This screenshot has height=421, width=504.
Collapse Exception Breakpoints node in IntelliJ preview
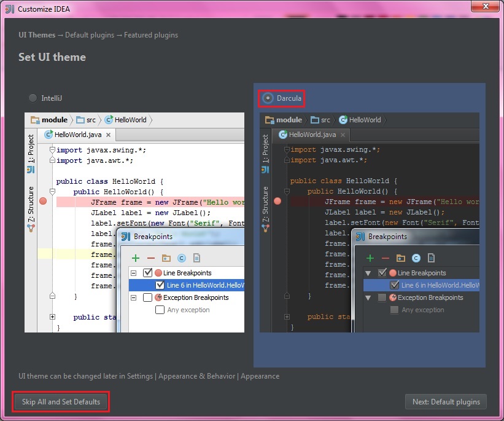[133, 297]
